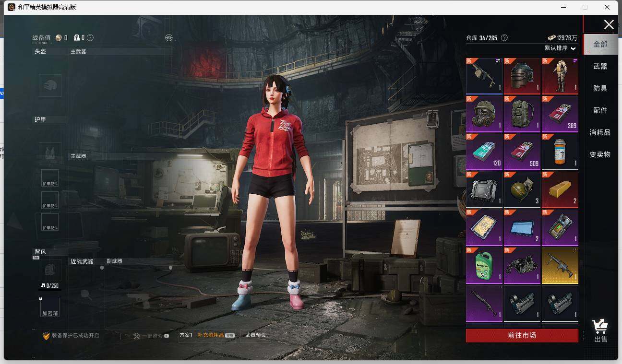Select the gold bar item

click(560, 189)
